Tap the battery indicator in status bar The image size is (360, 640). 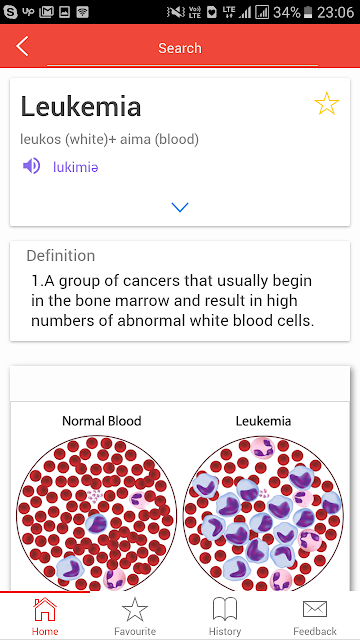[308, 13]
